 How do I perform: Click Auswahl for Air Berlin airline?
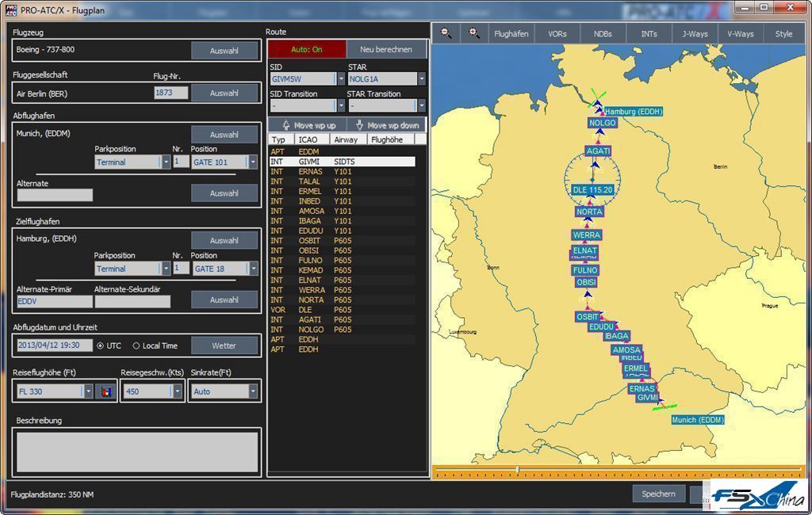coord(224,93)
